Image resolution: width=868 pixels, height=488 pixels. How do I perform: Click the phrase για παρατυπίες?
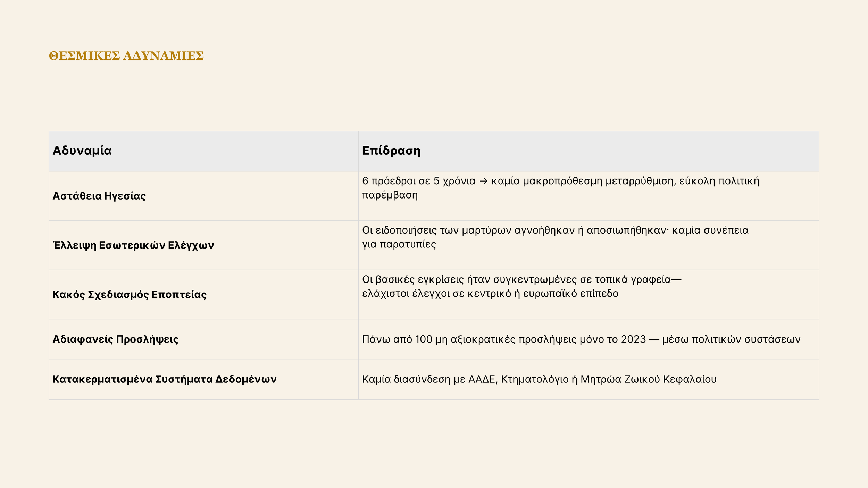pyautogui.click(x=399, y=244)
